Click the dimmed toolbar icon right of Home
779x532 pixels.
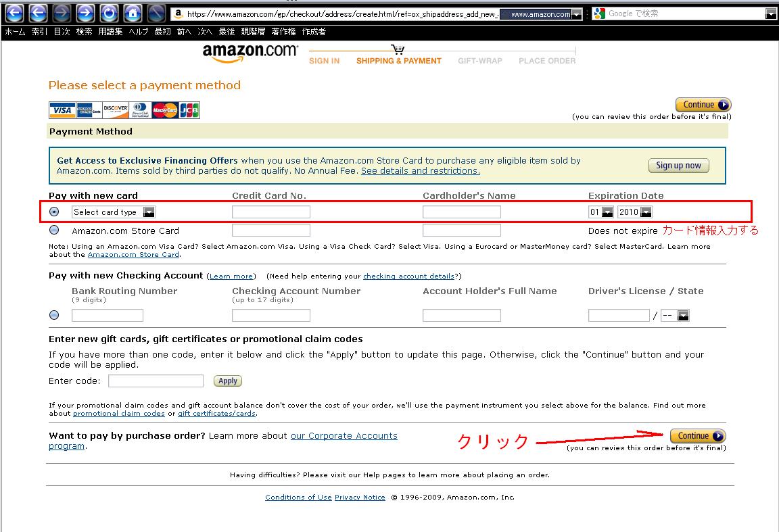pyautogui.click(x=156, y=13)
